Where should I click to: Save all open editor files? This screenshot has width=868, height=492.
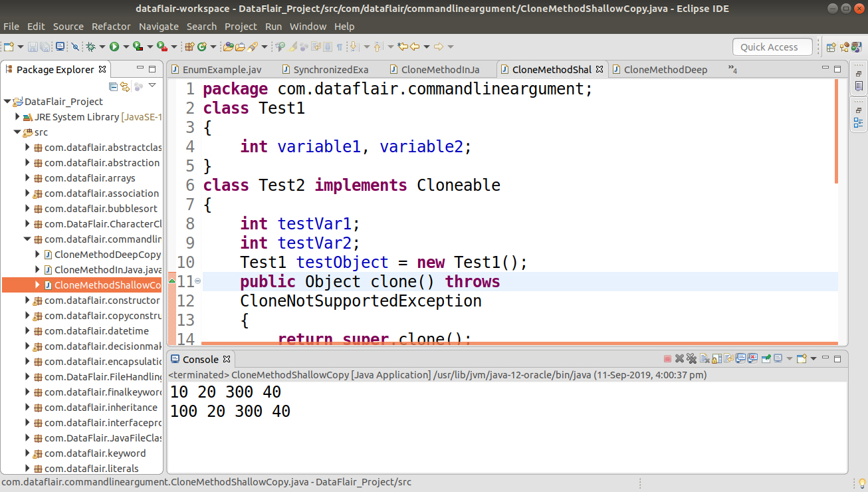45,47
